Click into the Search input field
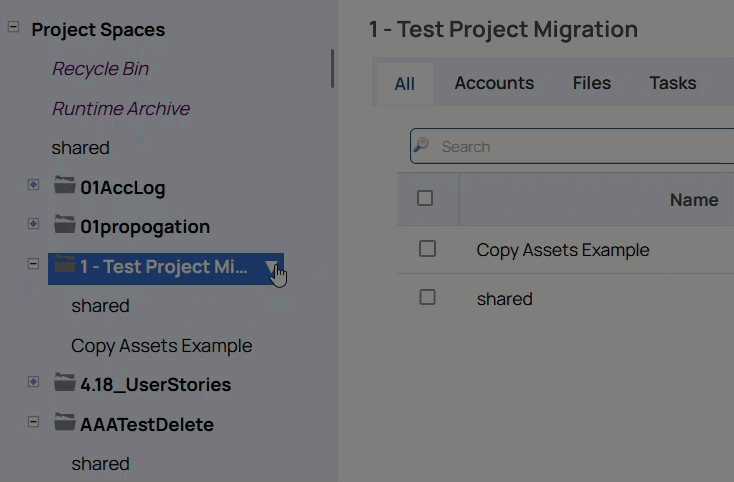The image size is (734, 482). (580, 146)
